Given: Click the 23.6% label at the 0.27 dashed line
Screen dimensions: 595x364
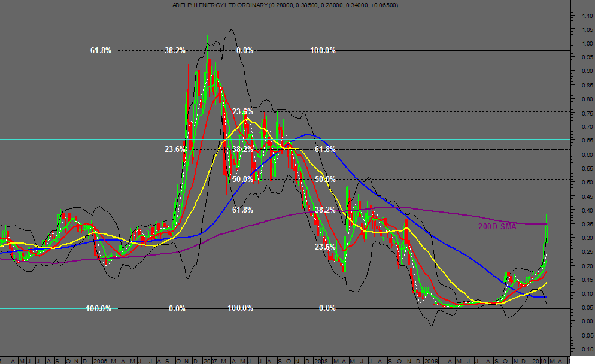Looking at the screenshot, I should click(325, 247).
